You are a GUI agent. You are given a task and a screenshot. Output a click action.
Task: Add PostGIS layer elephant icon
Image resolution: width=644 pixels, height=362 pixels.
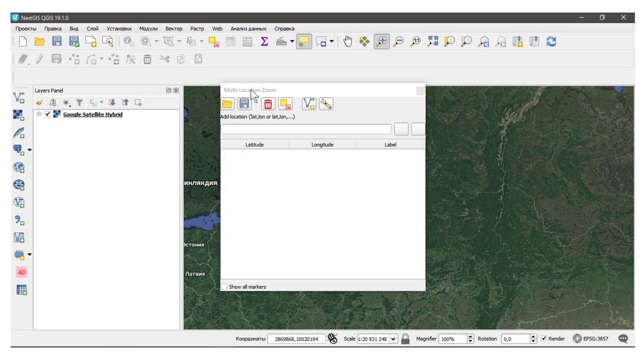(x=19, y=150)
